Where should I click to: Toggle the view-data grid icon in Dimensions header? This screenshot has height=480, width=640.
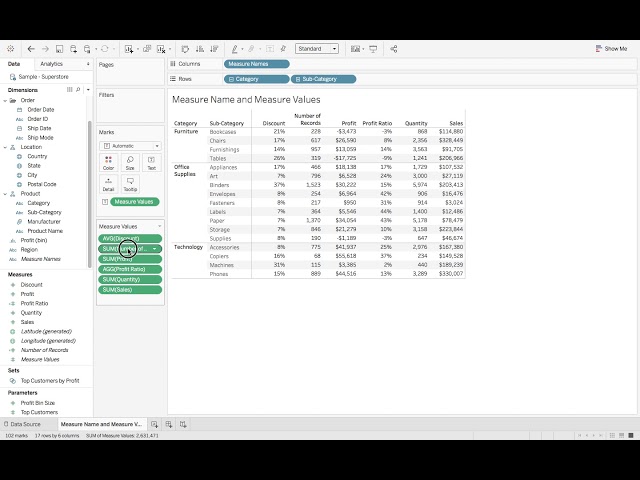69,90
